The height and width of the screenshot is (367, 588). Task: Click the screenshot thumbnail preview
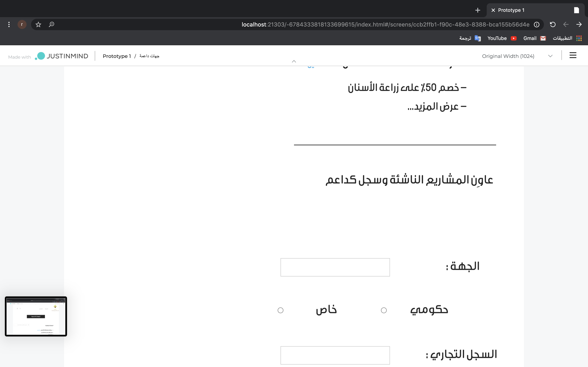tap(36, 316)
